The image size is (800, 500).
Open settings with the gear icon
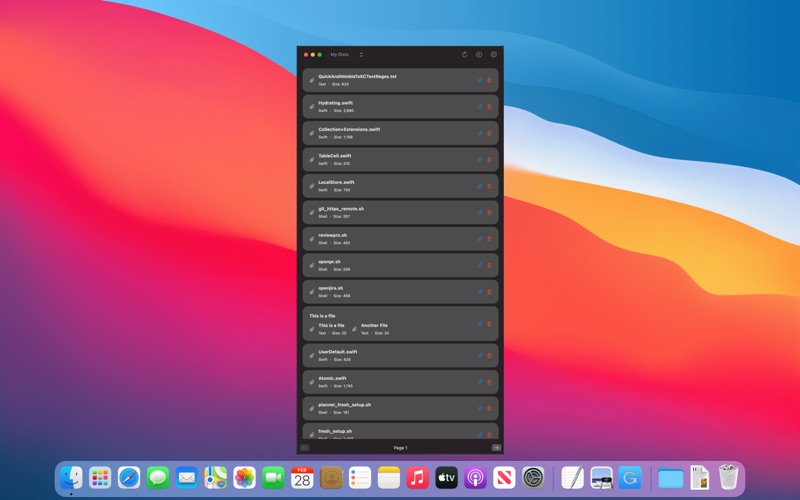(493, 55)
